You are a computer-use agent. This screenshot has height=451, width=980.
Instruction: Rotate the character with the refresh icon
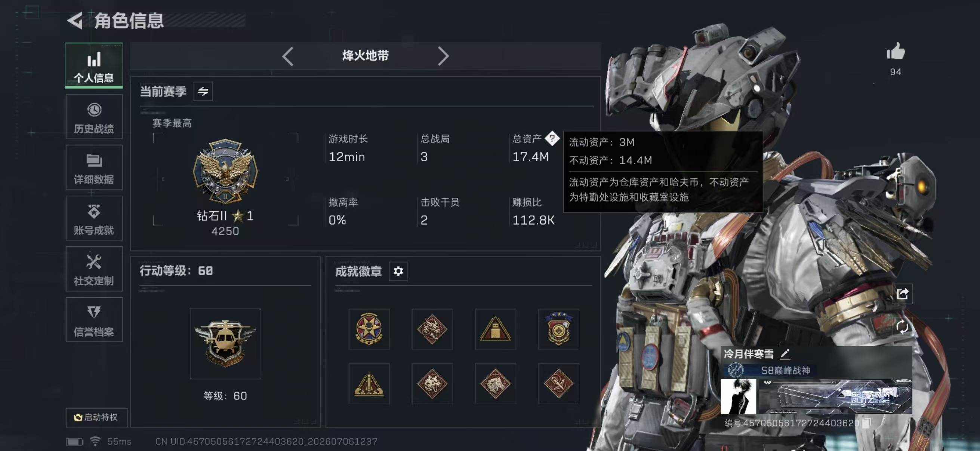click(x=902, y=326)
